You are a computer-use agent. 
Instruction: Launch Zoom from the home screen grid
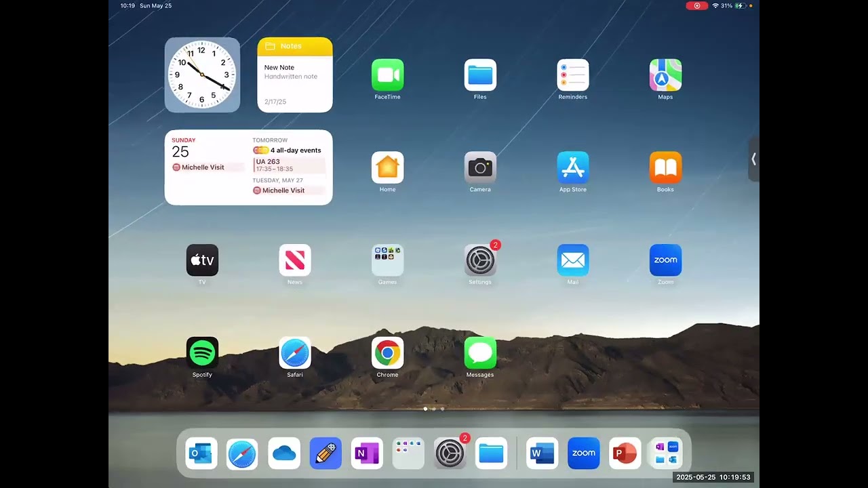[x=665, y=260]
